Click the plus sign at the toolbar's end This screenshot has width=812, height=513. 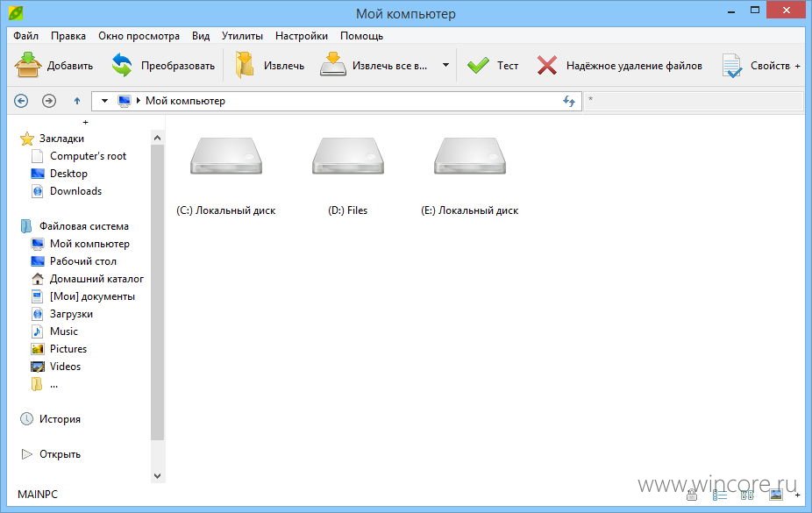797,66
